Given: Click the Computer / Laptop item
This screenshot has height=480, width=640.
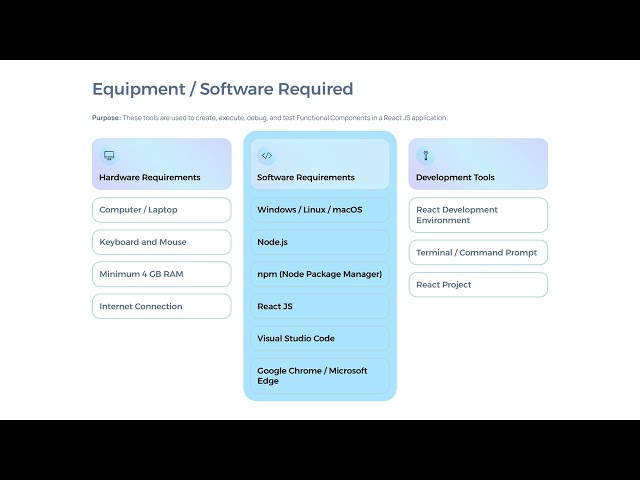Looking at the screenshot, I should tap(162, 210).
